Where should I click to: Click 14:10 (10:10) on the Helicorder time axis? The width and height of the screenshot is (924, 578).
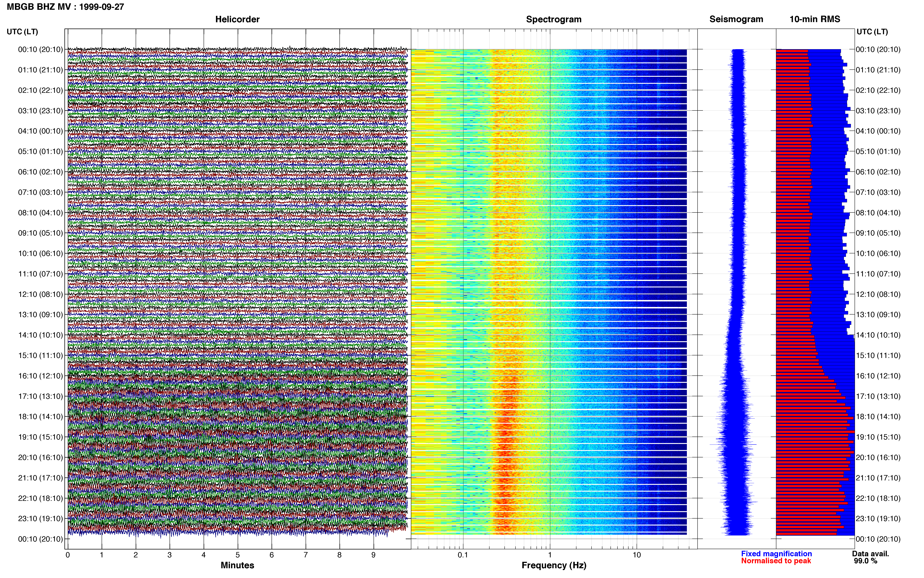click(x=41, y=335)
